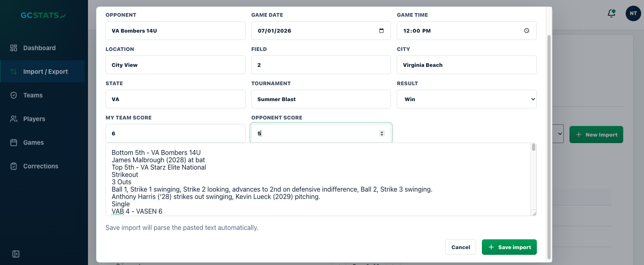Click the Teams shield icon

coord(13,95)
